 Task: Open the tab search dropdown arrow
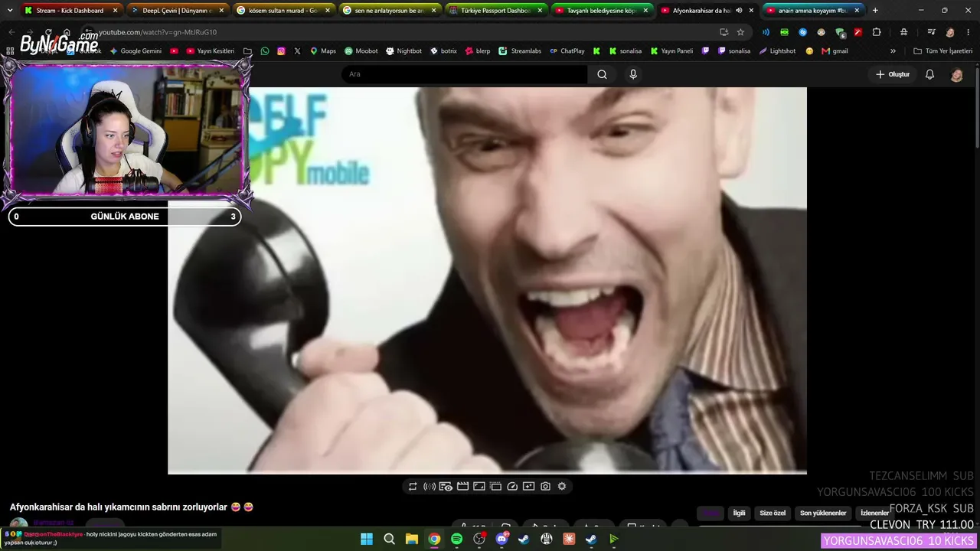pyautogui.click(x=10, y=11)
